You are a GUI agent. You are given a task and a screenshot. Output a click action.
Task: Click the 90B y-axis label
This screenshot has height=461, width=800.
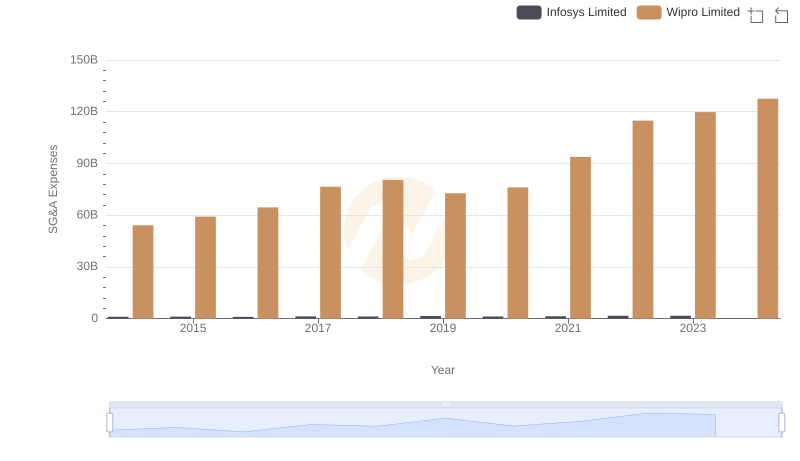tap(87, 163)
